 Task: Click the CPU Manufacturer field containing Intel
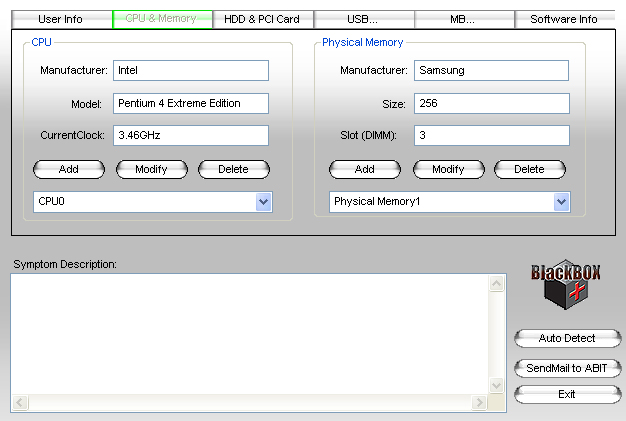coord(191,71)
